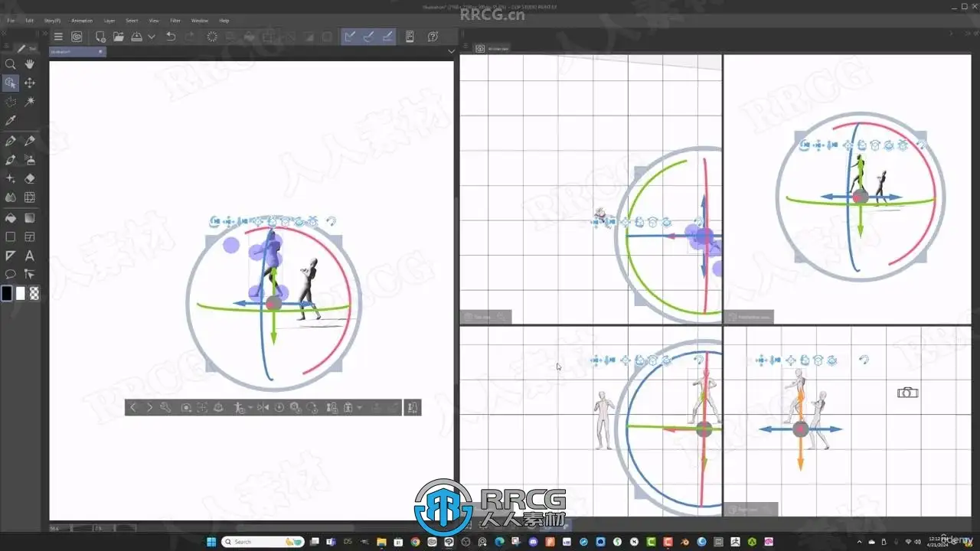Select the Correct line tool
Viewport: 980px width, 551px height.
(x=30, y=274)
